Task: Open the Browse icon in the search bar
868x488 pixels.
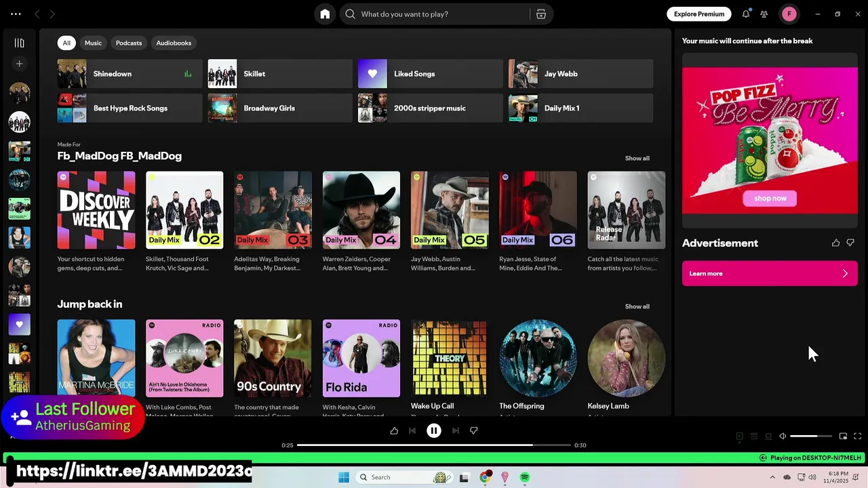Action: point(541,14)
